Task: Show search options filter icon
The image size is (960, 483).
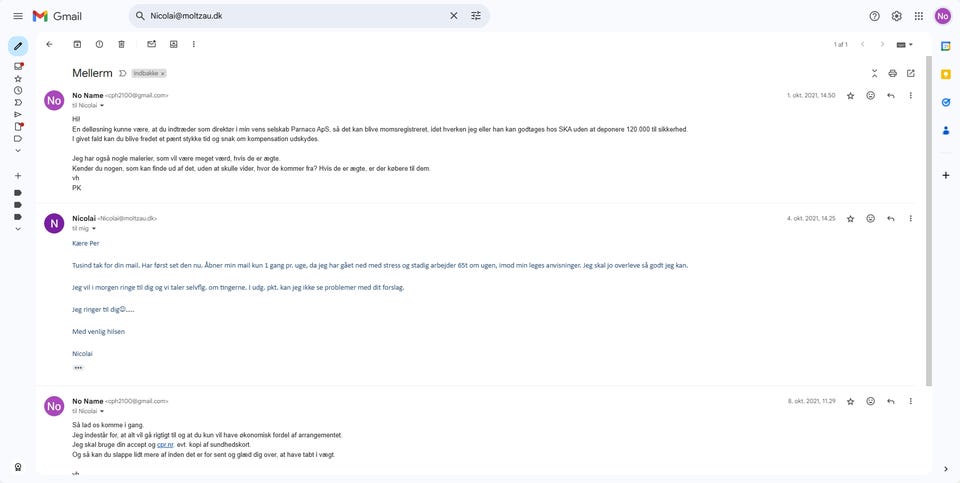Action: tap(476, 16)
